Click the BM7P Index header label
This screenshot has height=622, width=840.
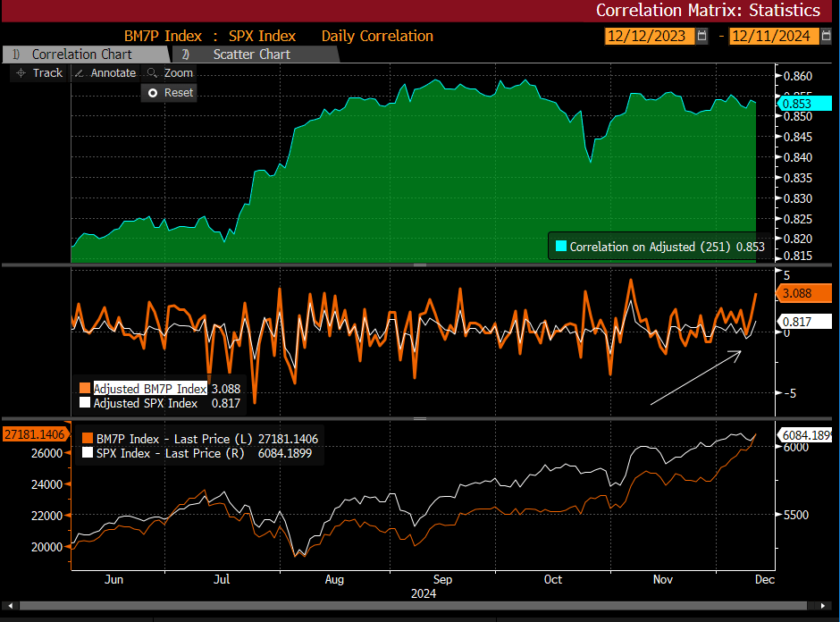click(162, 36)
